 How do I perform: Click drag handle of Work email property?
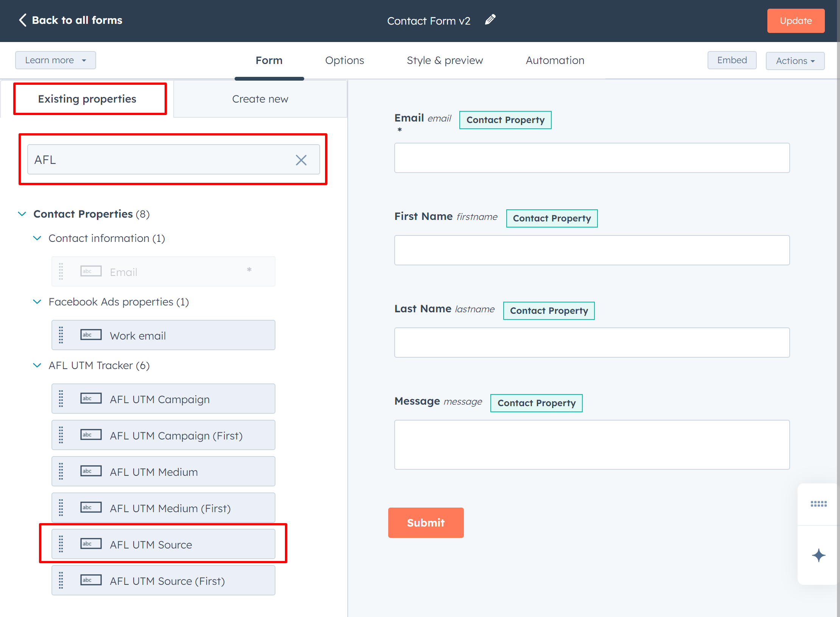point(61,335)
